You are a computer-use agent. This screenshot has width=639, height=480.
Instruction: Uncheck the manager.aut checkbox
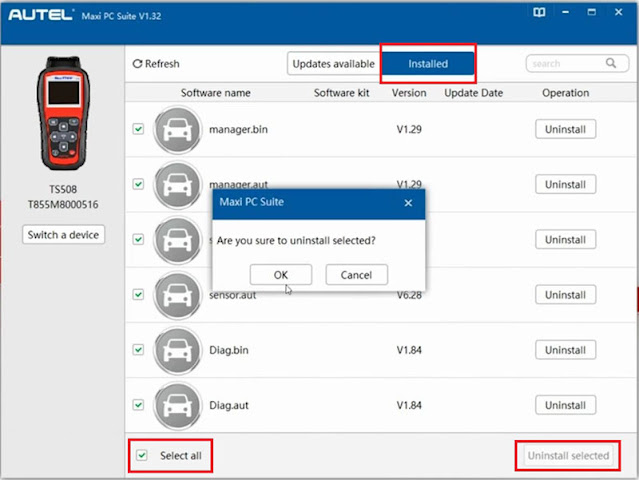click(x=139, y=184)
